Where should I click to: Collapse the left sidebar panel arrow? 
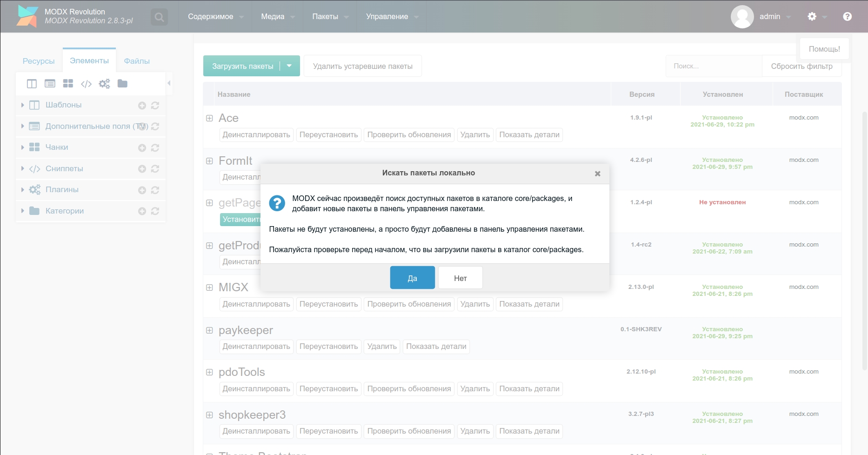169,83
